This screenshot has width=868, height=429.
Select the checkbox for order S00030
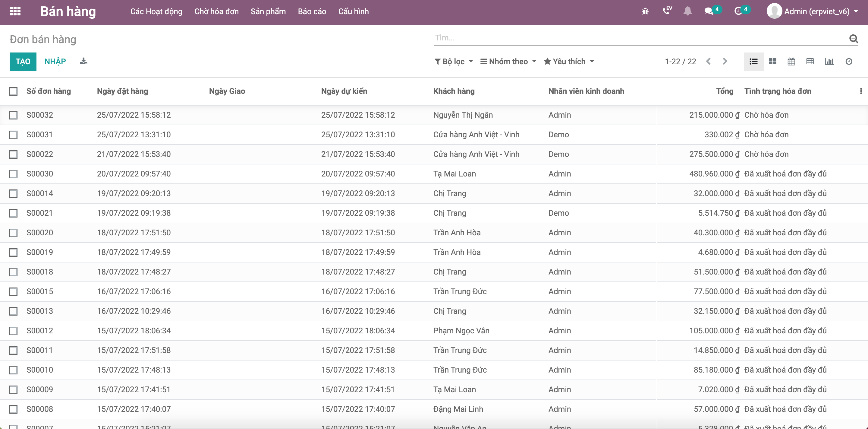pyautogui.click(x=13, y=174)
